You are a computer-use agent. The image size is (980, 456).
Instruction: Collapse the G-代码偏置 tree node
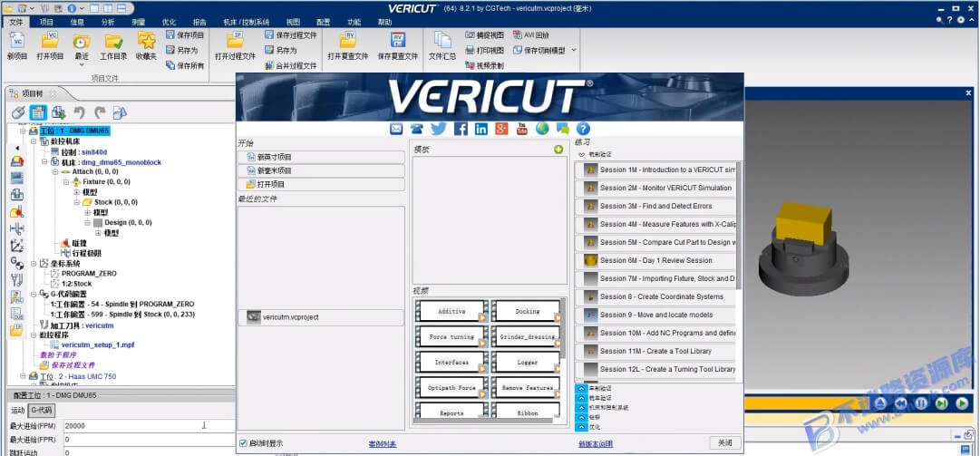pyautogui.click(x=34, y=294)
